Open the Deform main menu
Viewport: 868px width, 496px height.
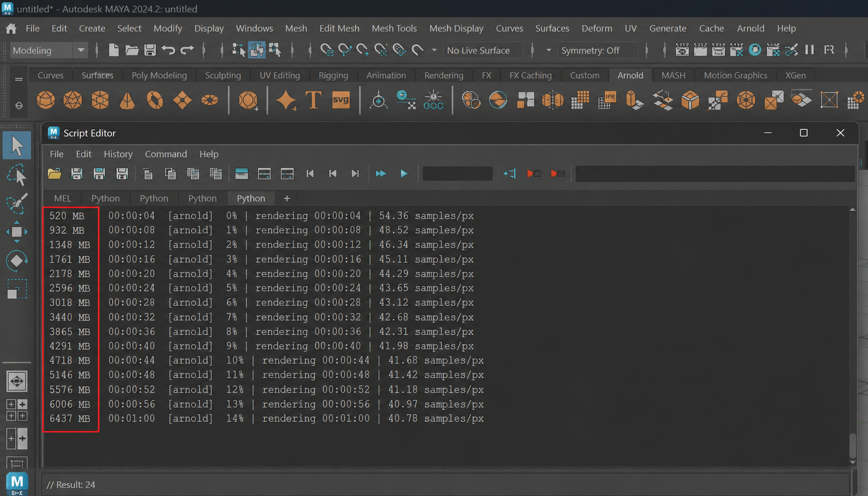[x=597, y=28]
